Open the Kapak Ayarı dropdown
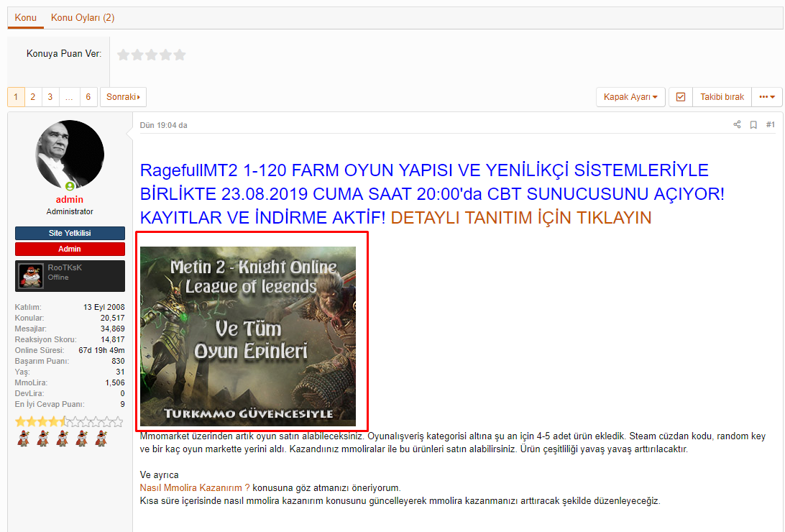785x532 pixels. (630, 97)
